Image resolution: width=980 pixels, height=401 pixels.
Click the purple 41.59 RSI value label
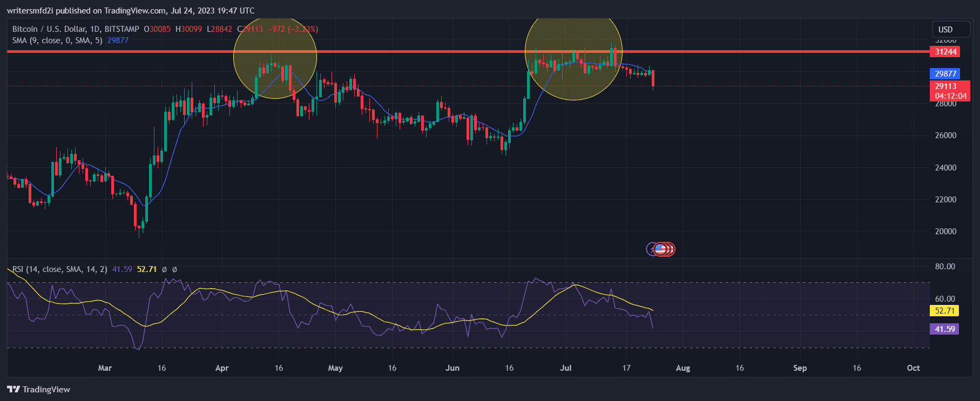click(x=944, y=329)
